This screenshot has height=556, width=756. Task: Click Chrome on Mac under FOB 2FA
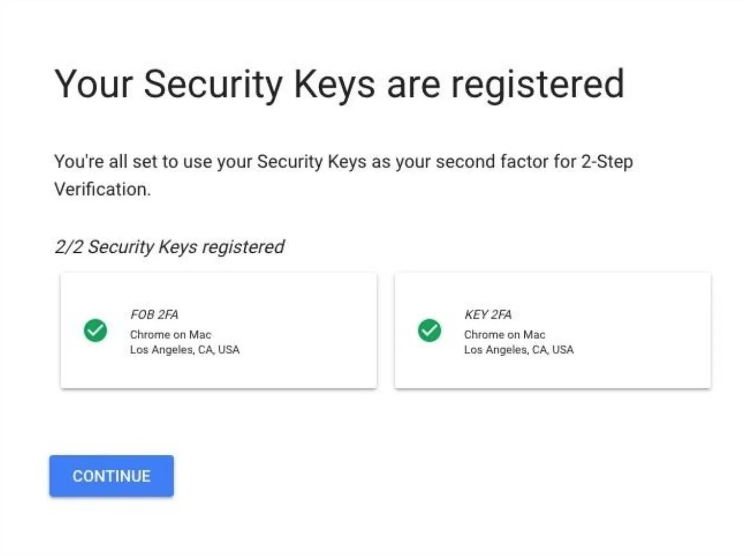(170, 335)
